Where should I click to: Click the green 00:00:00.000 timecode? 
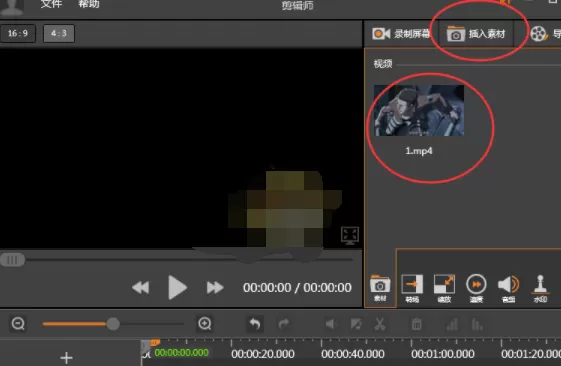(x=181, y=353)
